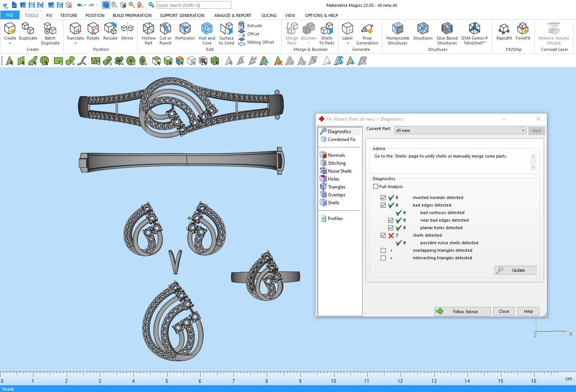The height and width of the screenshot is (392, 576).
Task: Switch to the SUPPORT GENERATION tab
Action: point(182,15)
